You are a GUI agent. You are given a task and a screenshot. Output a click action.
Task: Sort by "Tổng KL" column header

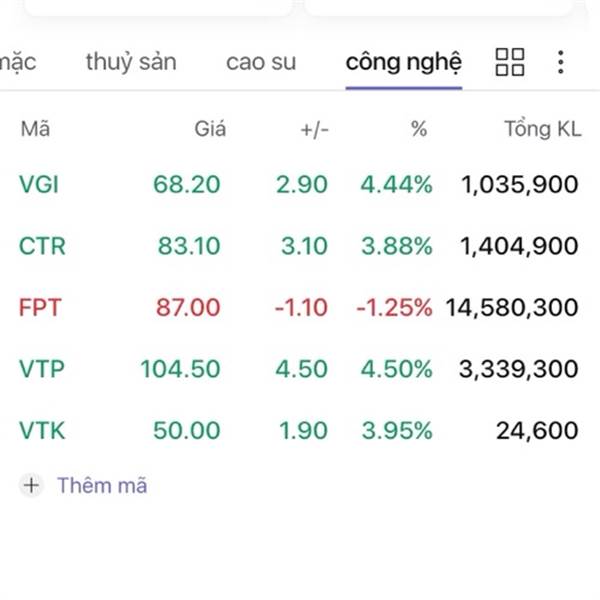[542, 129]
